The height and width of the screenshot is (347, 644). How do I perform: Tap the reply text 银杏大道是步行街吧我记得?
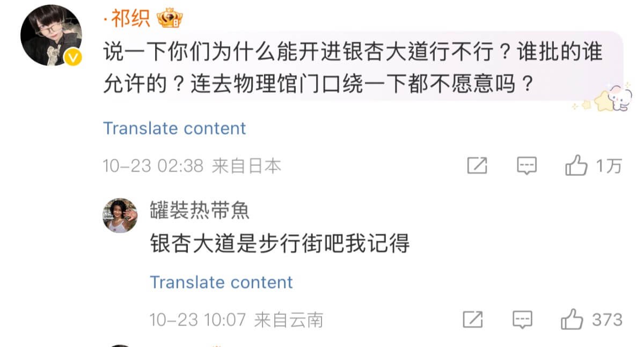tap(280, 244)
